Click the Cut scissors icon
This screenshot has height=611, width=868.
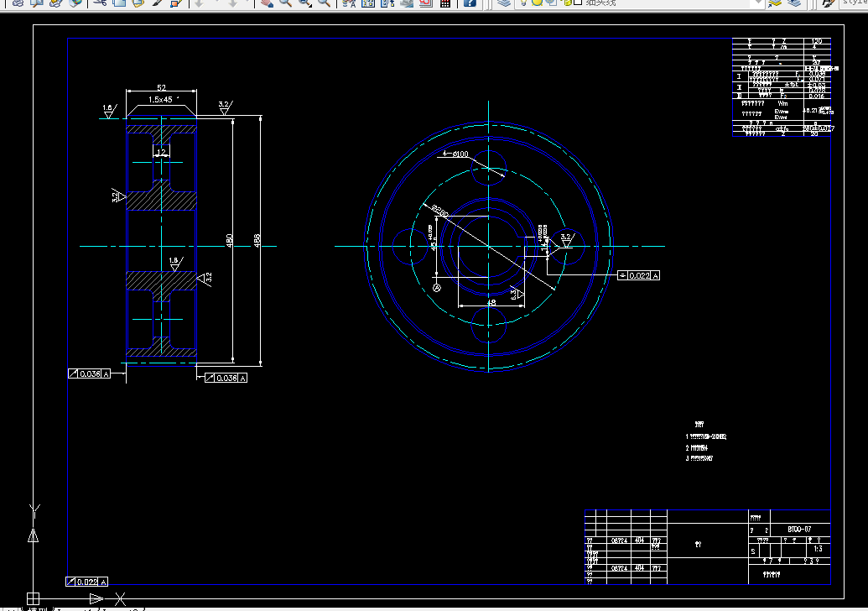click(100, 3)
